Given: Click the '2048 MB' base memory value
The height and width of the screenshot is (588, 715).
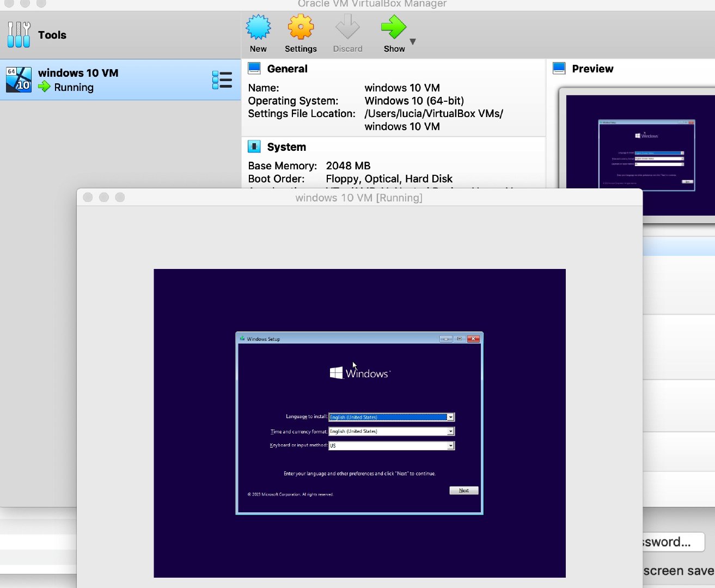Looking at the screenshot, I should coord(348,166).
